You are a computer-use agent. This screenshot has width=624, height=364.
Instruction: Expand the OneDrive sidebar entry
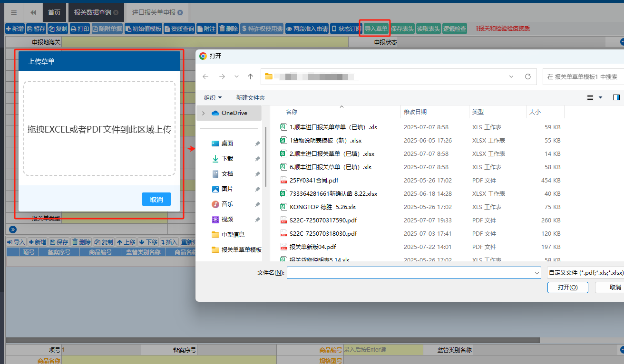pos(203,113)
